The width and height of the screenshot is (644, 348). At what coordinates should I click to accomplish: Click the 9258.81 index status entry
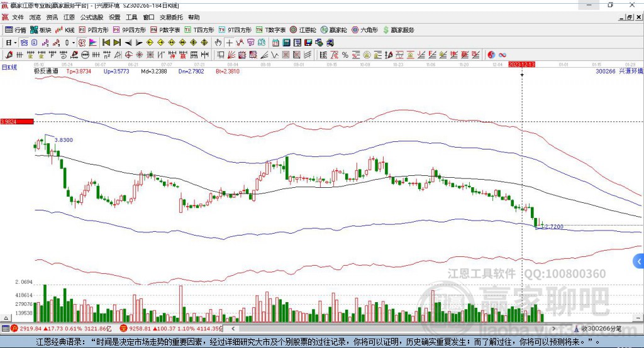point(171,329)
